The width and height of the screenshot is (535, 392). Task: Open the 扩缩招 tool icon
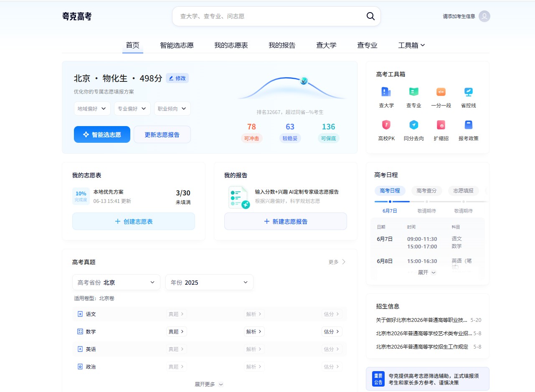(x=441, y=124)
